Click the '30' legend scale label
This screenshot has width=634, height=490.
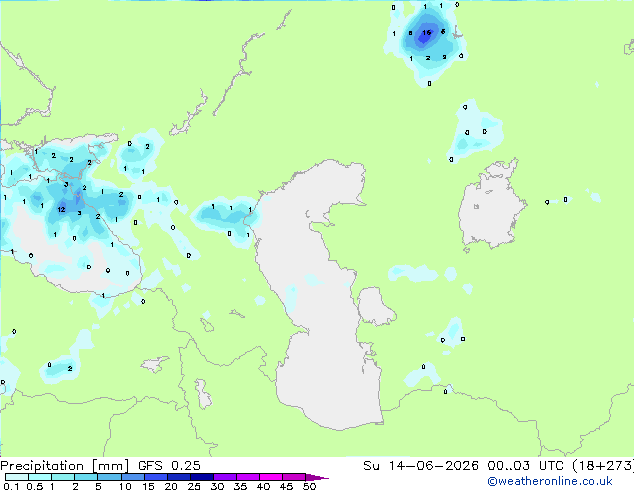click(217, 486)
